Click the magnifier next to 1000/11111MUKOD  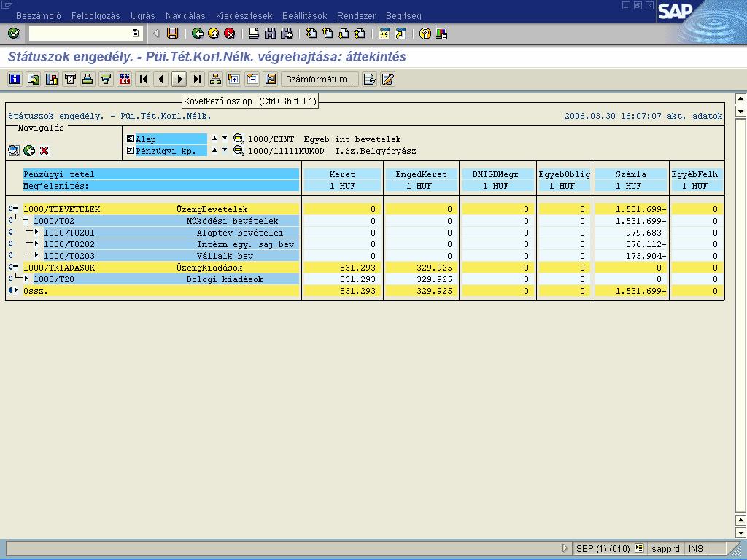239,151
